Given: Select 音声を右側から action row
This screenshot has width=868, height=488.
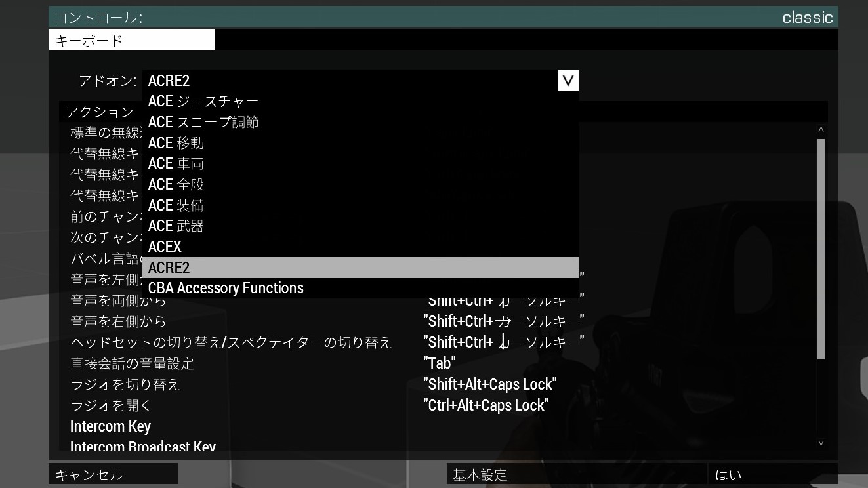Looking at the screenshot, I should 438,321.
